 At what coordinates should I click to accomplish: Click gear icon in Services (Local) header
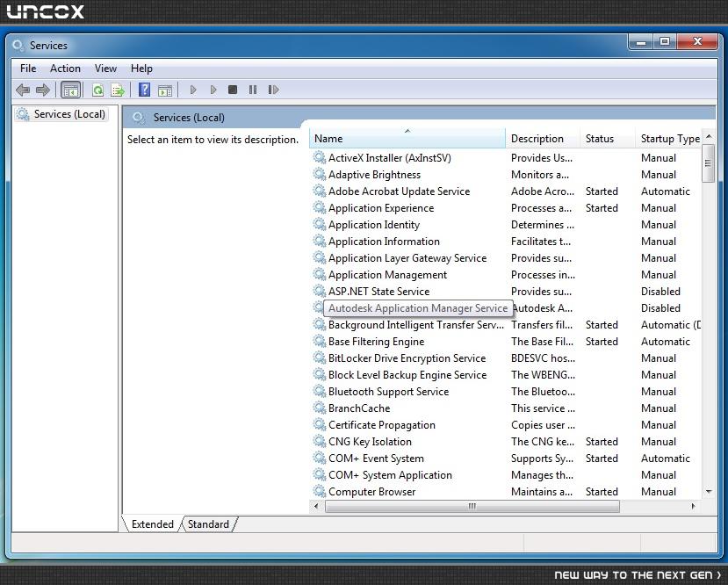(139, 118)
